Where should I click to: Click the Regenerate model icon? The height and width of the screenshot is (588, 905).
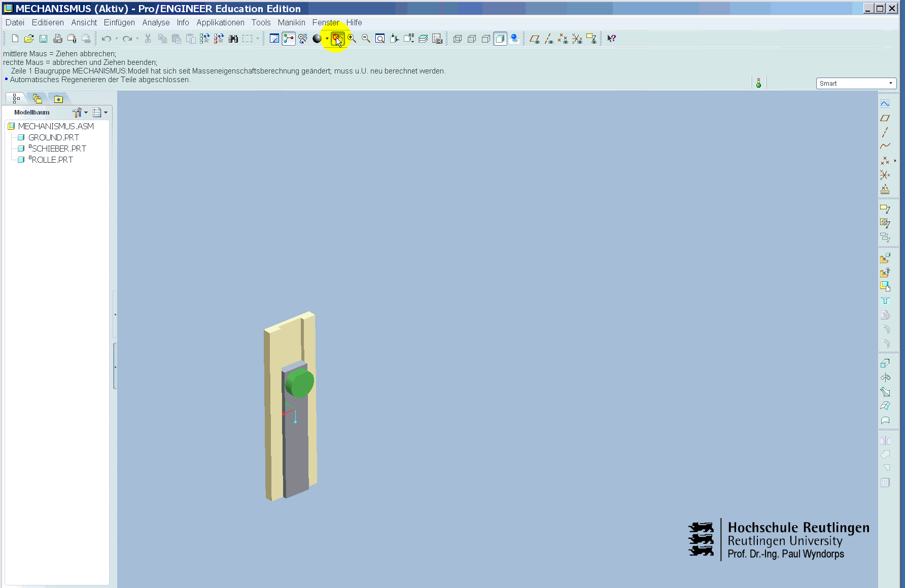204,39
